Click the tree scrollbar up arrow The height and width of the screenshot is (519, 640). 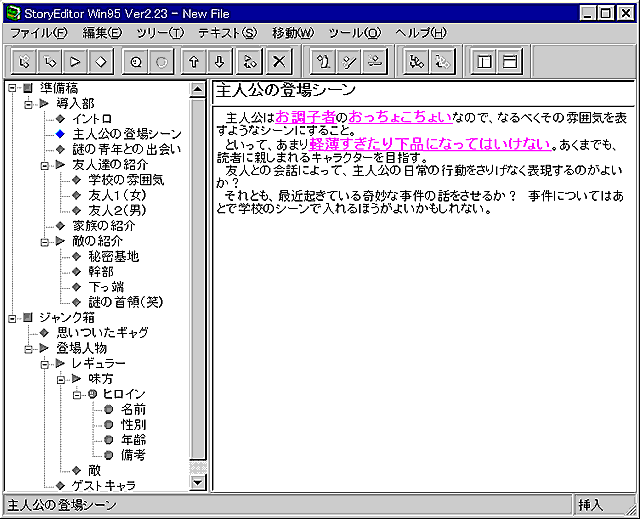click(198, 89)
